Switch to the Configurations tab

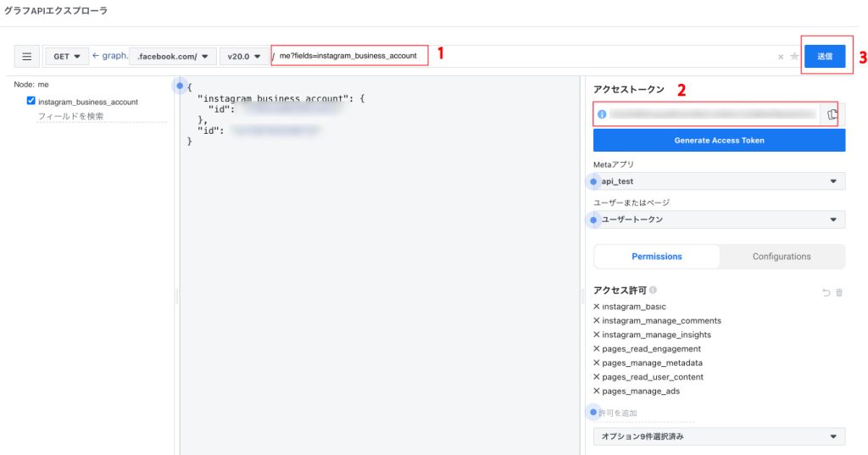click(782, 257)
